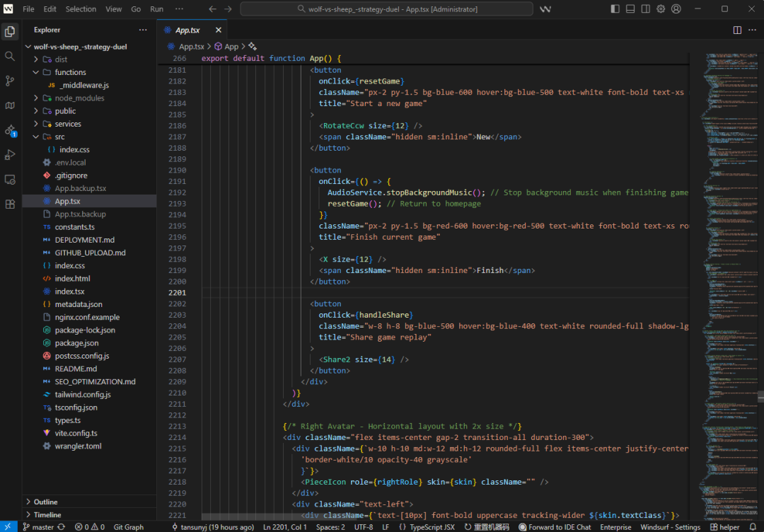This screenshot has height=532, width=764.
Task: Toggle the secondary sidebar on the right
Action: (645, 9)
